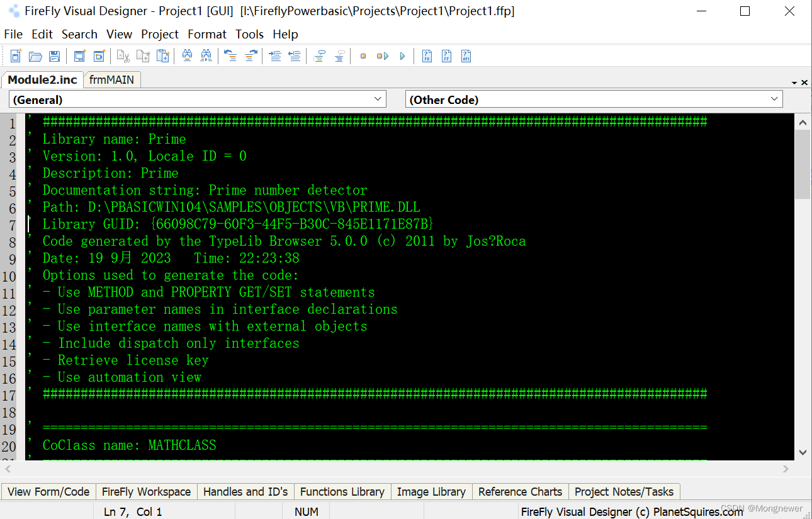Paste code using the clipboard toolbar icon
Screen dimensions: 812x519
(x=163, y=56)
